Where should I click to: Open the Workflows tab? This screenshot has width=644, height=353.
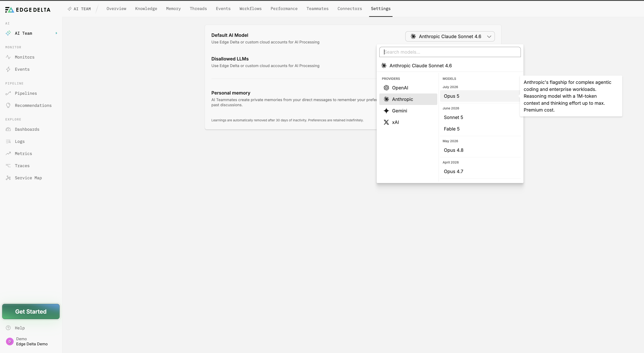coord(250,9)
